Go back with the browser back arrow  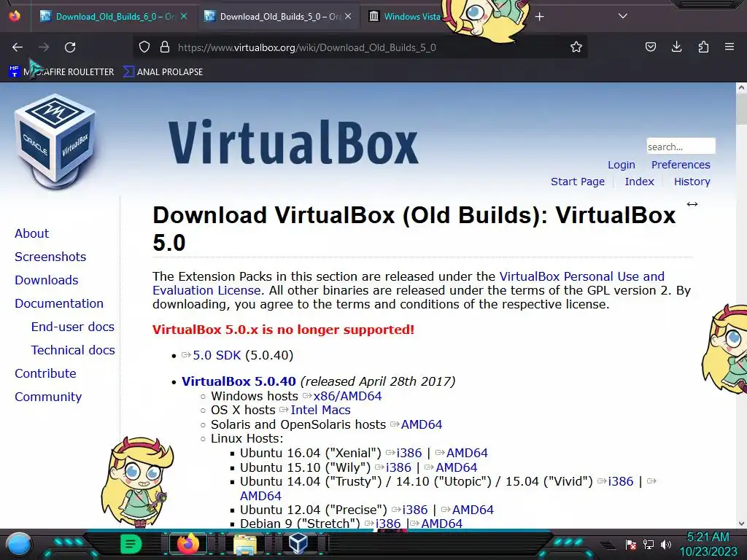pos(18,47)
